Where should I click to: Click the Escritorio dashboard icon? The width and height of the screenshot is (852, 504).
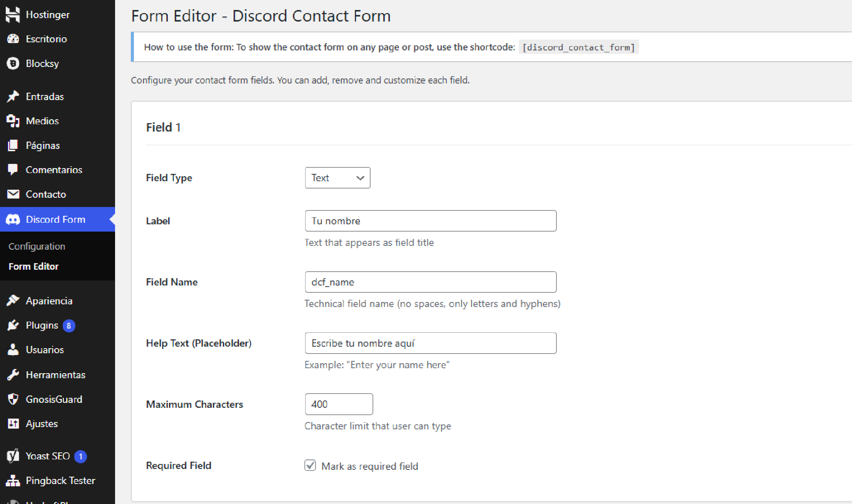[x=13, y=39]
